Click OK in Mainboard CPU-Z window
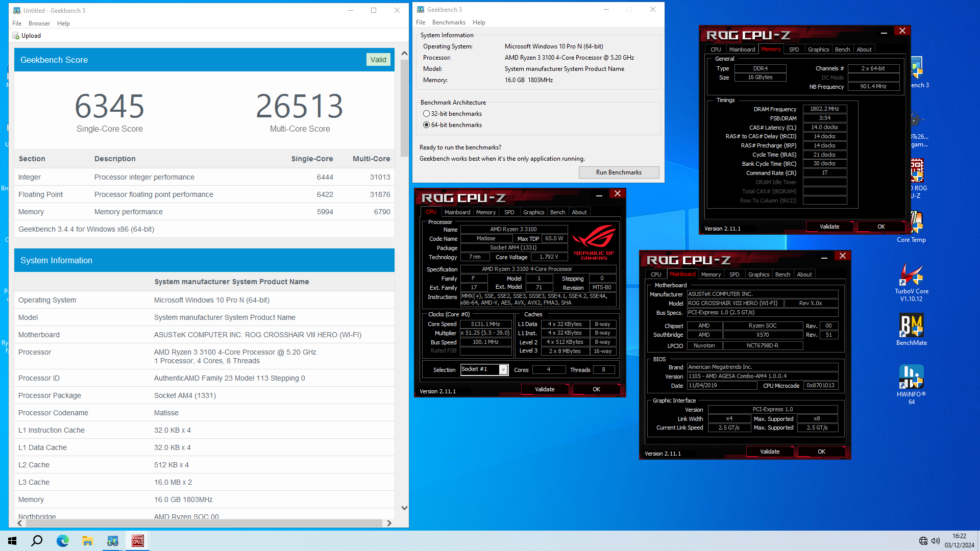This screenshot has height=551, width=980. [821, 452]
